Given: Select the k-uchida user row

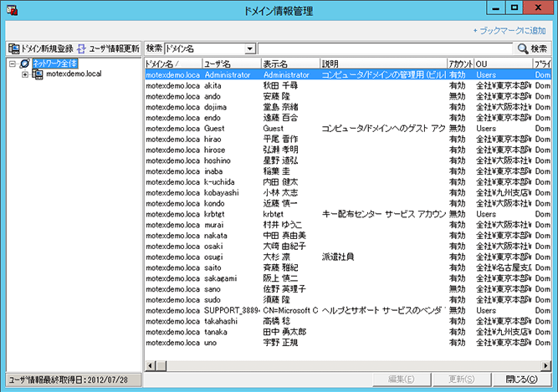Looking at the screenshot, I should [348, 182].
